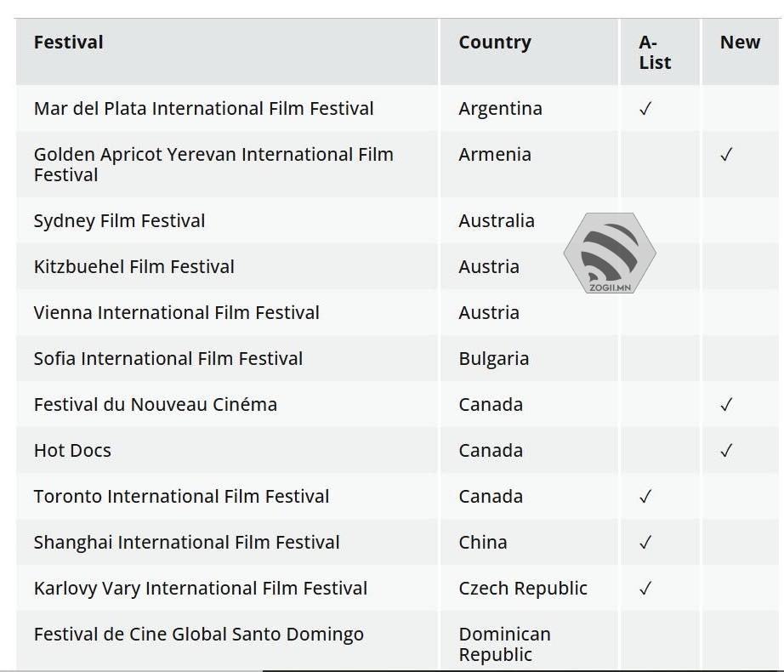
Task: Click the A-List checkmark for Shanghai festival
Action: (645, 543)
